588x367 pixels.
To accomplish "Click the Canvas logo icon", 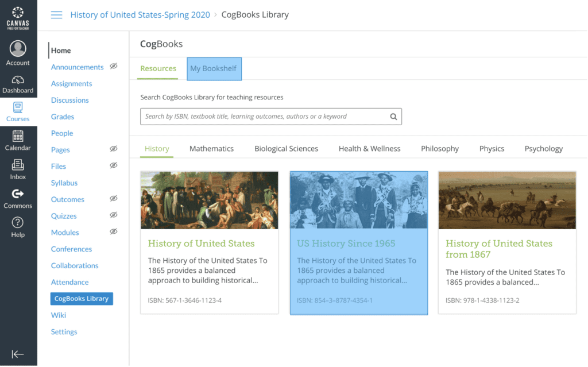I will pos(18,18).
